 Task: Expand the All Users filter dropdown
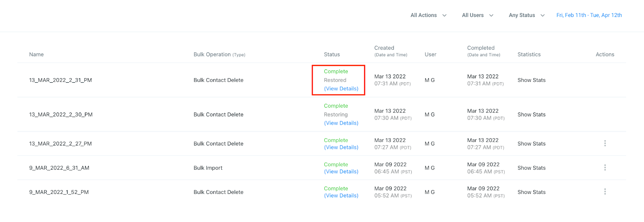coord(478,15)
